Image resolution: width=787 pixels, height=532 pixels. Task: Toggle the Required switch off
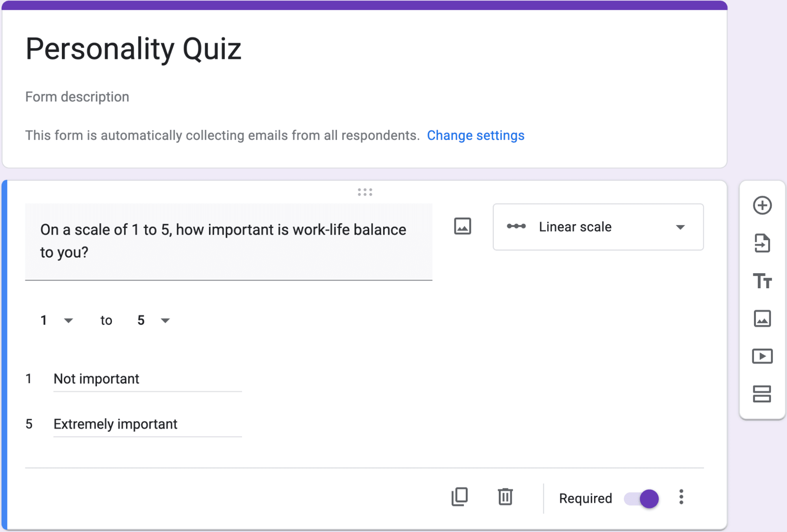tap(642, 499)
